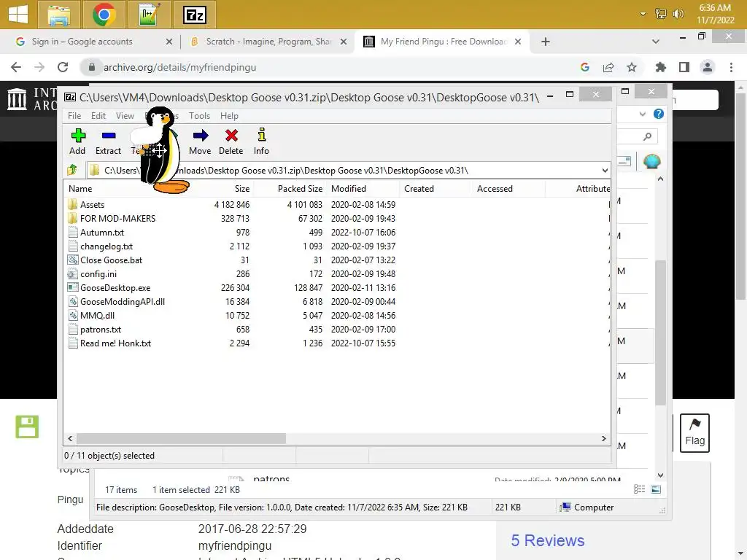Screen dimensions: 747x560
Task: Select GooseDesktop.exe file icon
Action: point(72,287)
